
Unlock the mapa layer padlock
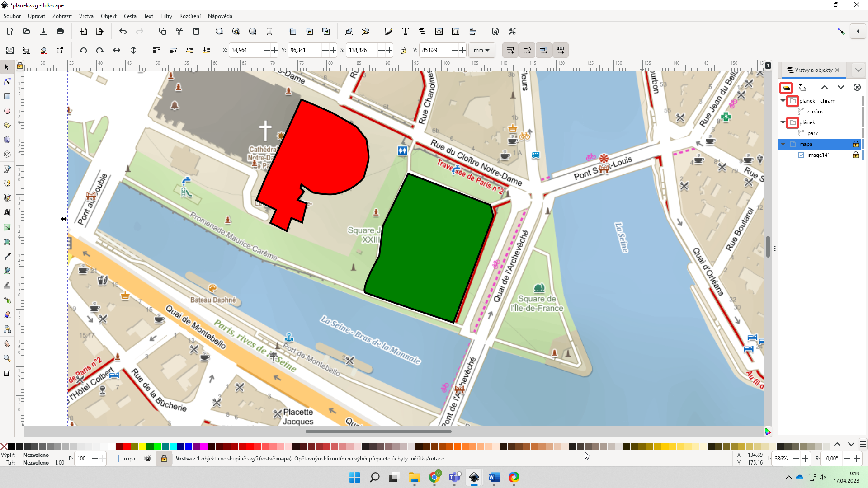856,144
